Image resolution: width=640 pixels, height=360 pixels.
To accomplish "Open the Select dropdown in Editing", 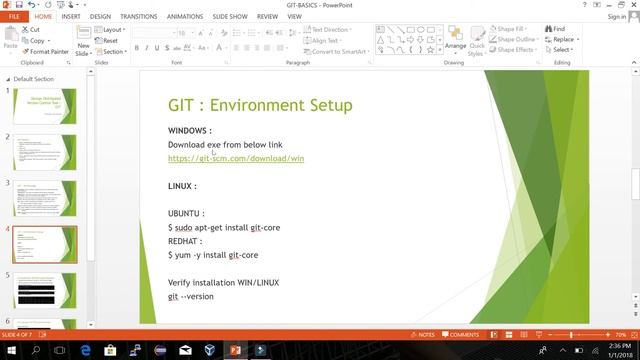I will [559, 49].
